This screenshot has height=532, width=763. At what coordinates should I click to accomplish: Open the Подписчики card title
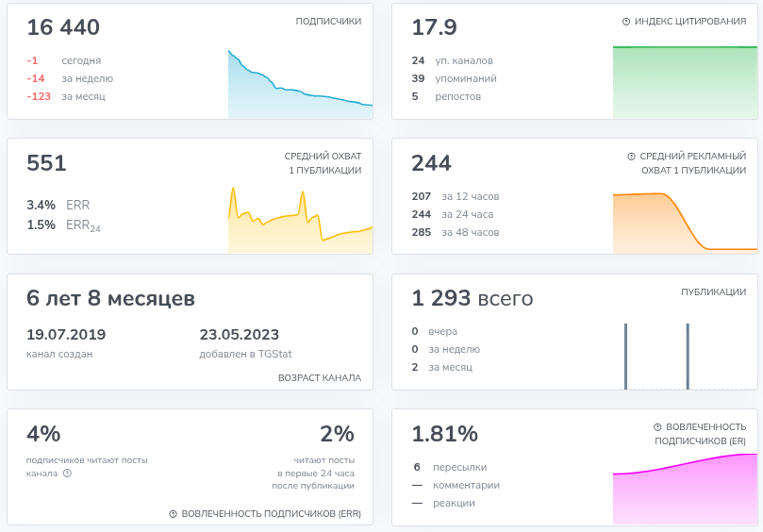click(x=328, y=22)
